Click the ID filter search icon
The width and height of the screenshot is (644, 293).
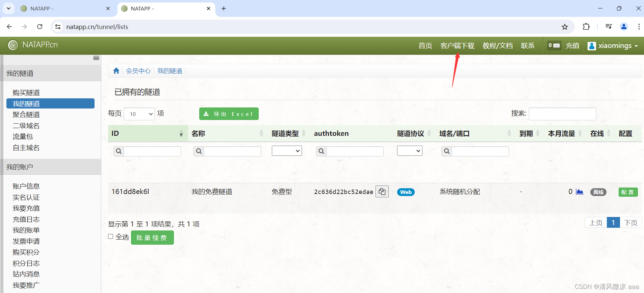[x=119, y=151]
